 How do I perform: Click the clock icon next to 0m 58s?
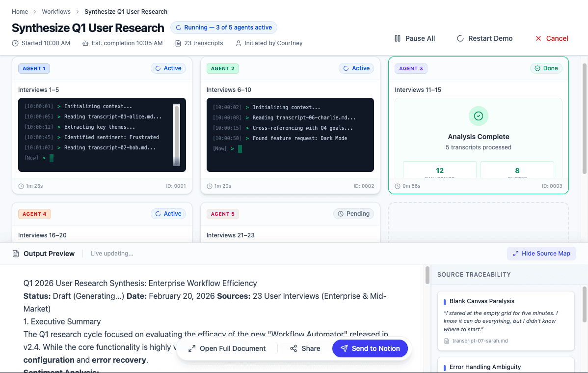click(398, 186)
